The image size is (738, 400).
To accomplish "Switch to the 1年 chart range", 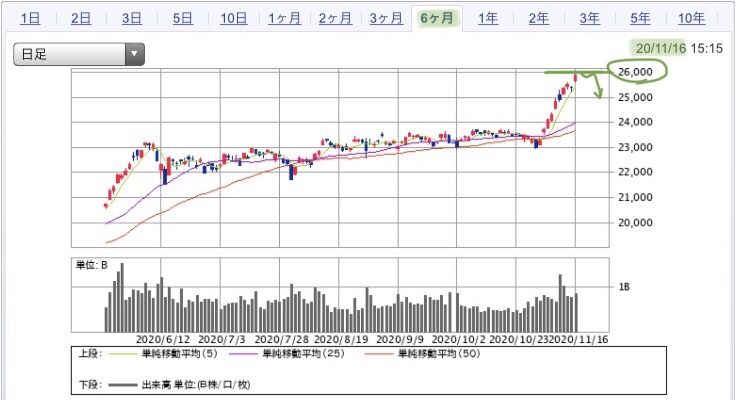I will (x=488, y=18).
